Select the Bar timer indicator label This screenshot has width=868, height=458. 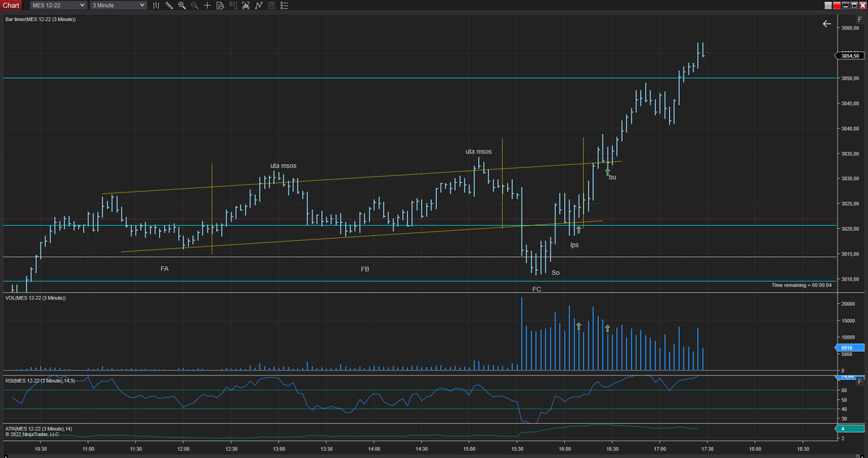tap(41, 20)
